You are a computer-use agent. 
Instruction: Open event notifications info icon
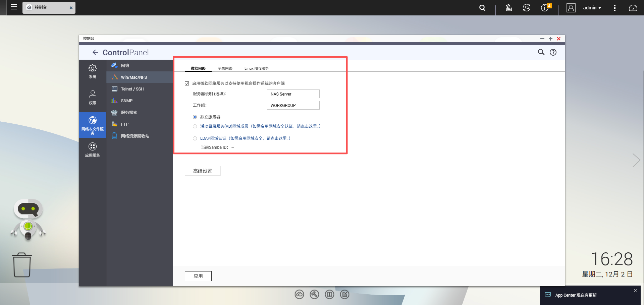[545, 8]
